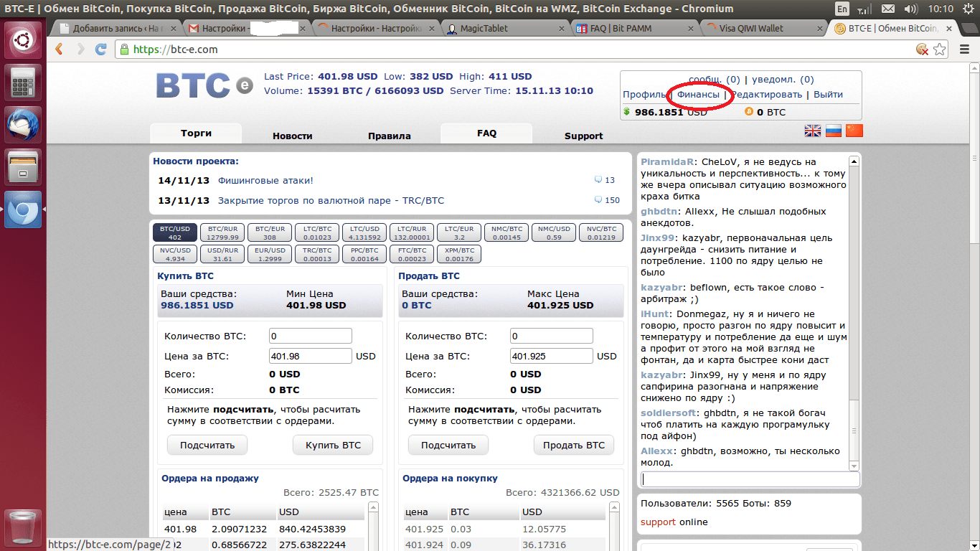The height and width of the screenshot is (551, 980).
Task: Focus the sell Цена за BTC field
Action: coord(552,356)
